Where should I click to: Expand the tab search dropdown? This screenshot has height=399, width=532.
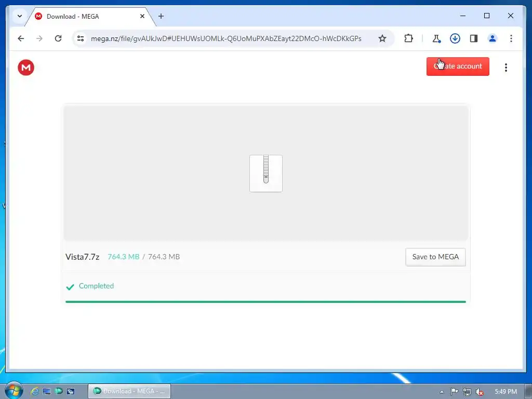click(20, 16)
